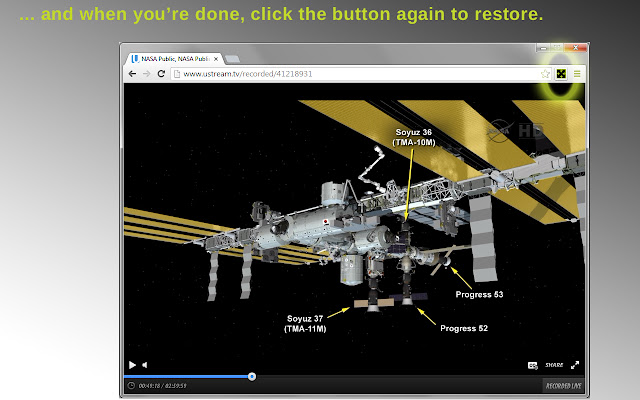Click the video progress slider handle
This screenshot has width=640, height=400.
(252, 376)
